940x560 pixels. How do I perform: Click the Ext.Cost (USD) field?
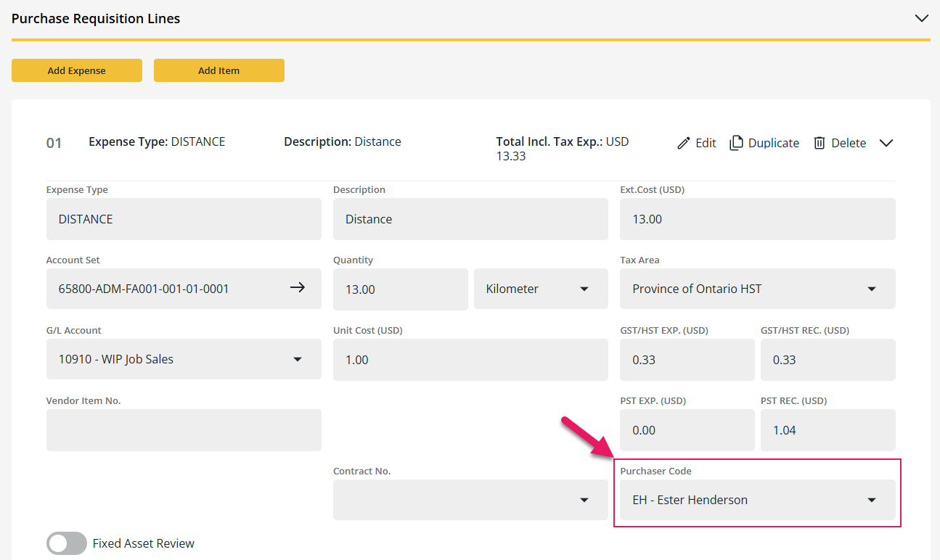(x=758, y=219)
